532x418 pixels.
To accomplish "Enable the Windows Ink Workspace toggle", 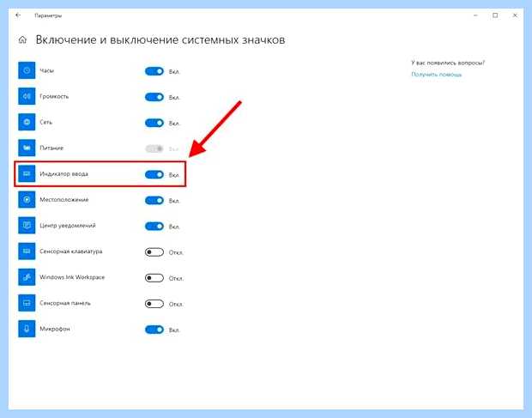I will point(154,278).
